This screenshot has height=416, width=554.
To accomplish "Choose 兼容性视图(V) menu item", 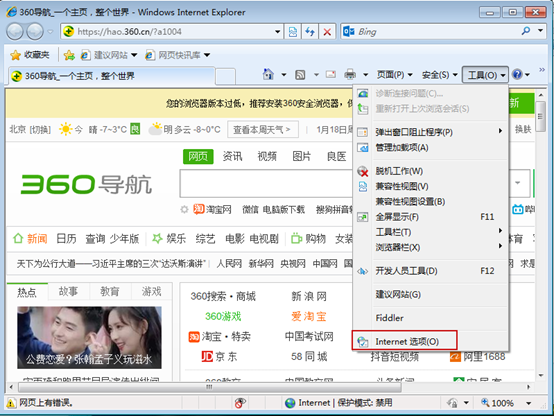I will click(x=430, y=186).
